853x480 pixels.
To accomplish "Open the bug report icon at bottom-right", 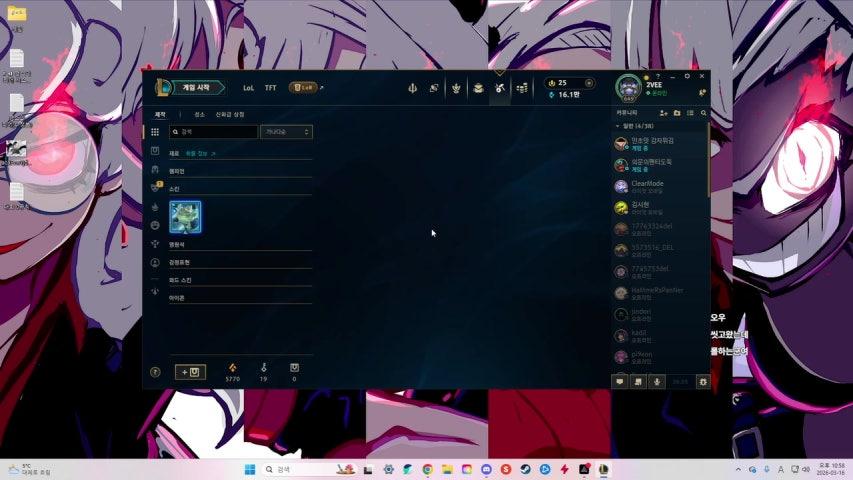I will tap(703, 382).
